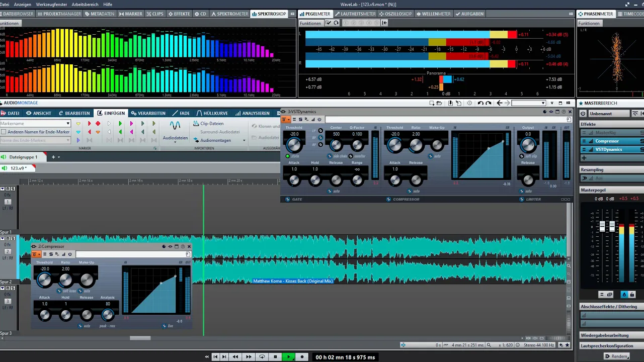
Task: Expand the Audiodateien dropdown
Action: 175,142
